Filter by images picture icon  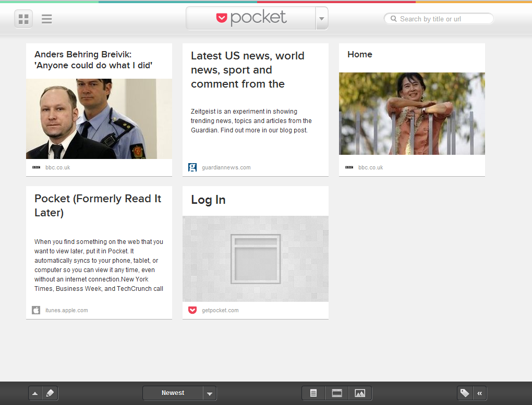click(360, 394)
